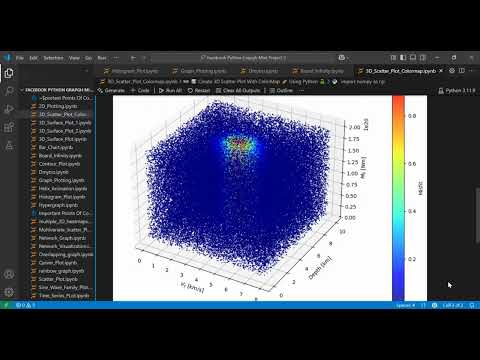Open notebook toolbar more actions ellipsis
Image resolution: width=480 pixels, height=360 pixels.
click(x=301, y=90)
